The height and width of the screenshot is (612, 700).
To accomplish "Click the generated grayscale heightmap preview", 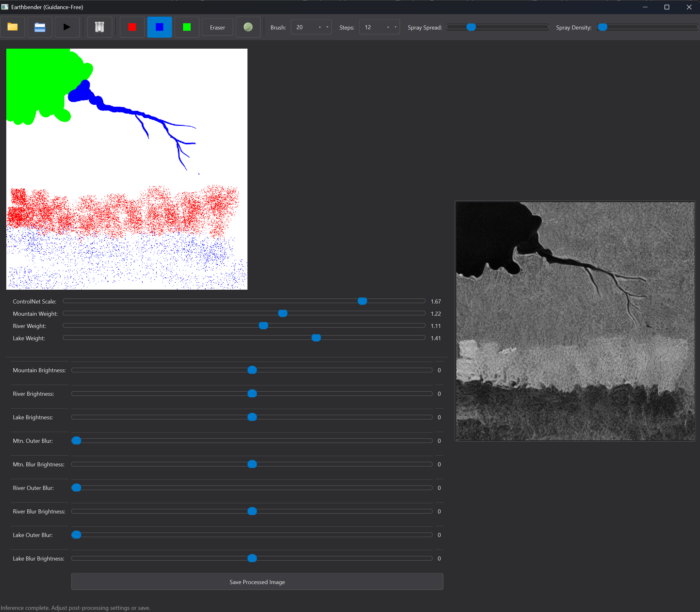I will [x=575, y=321].
